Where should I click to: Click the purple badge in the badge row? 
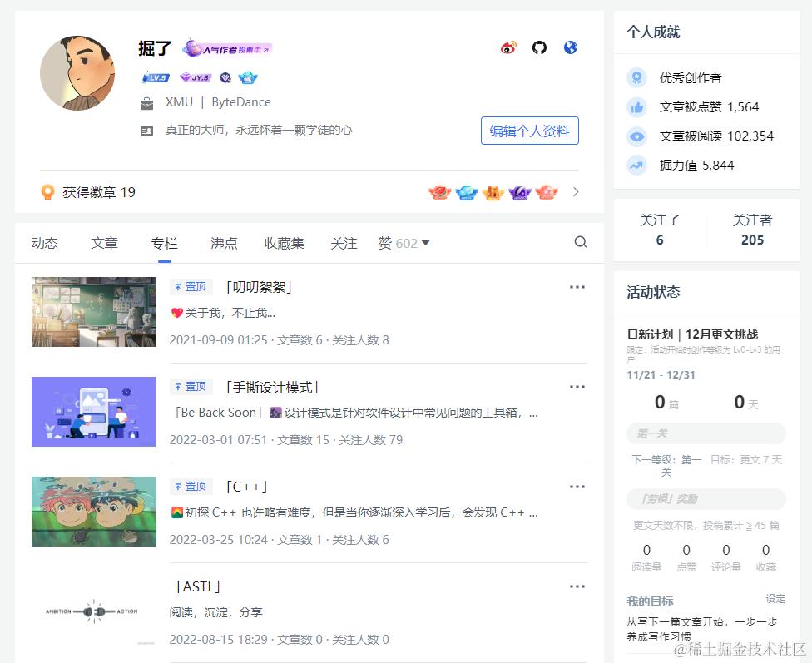coord(520,192)
